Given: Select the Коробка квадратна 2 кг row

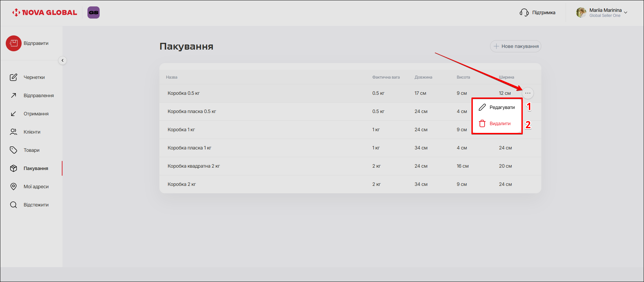Looking at the screenshot, I should pyautogui.click(x=194, y=166).
